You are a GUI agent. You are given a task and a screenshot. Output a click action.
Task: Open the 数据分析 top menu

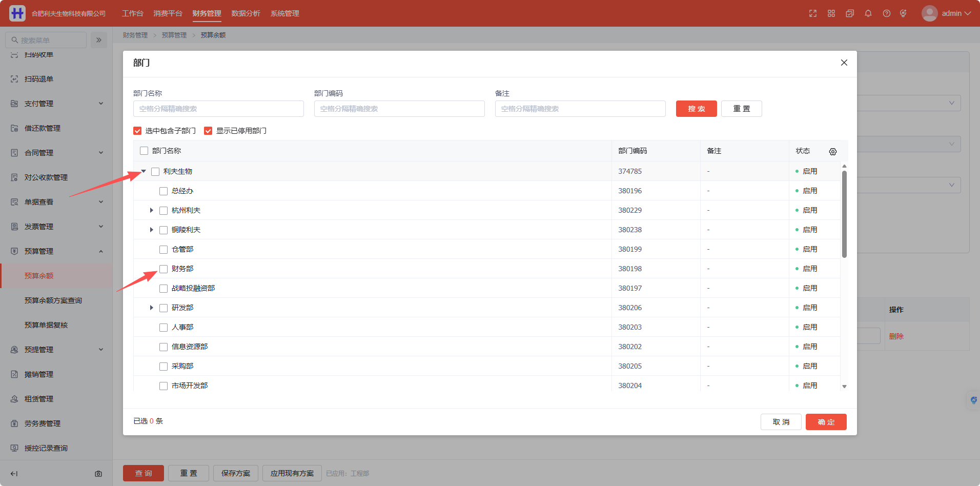click(246, 13)
